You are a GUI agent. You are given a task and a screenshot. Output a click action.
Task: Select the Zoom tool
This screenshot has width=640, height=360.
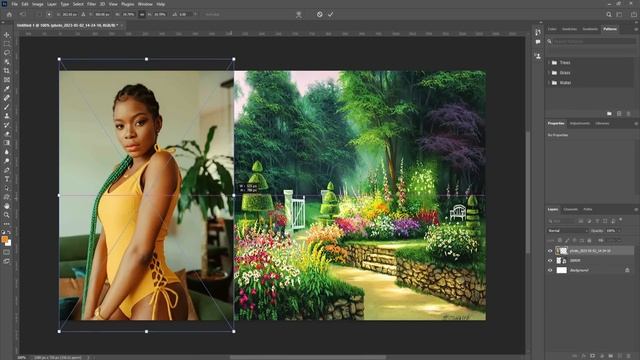tap(7, 215)
